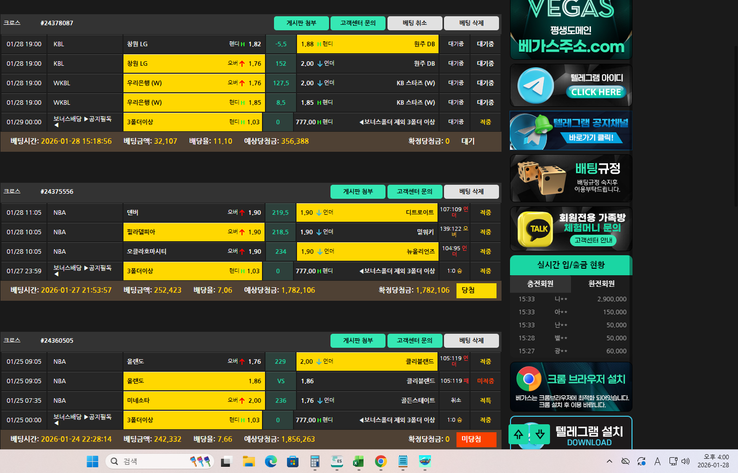Click the Chrome browser install icon
This screenshot has width=738, height=473.
pos(529,380)
